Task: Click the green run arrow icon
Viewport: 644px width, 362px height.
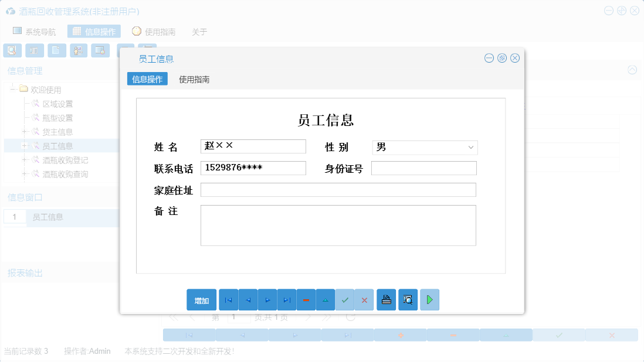Action: [x=429, y=299]
